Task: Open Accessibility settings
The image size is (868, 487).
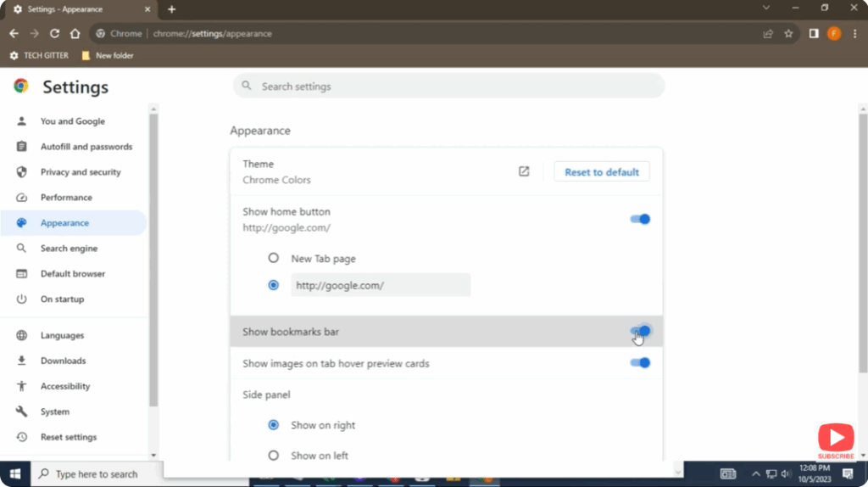Action: pyautogui.click(x=74, y=386)
